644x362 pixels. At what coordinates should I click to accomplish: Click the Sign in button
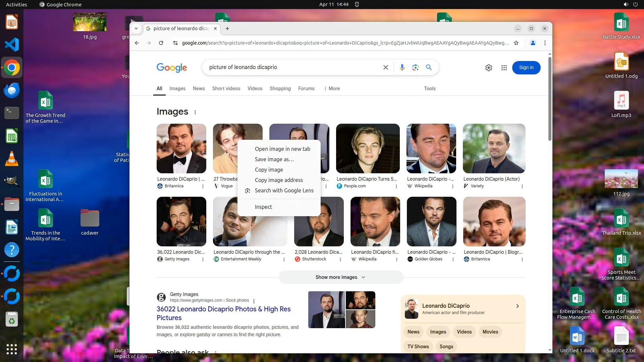tap(526, 68)
